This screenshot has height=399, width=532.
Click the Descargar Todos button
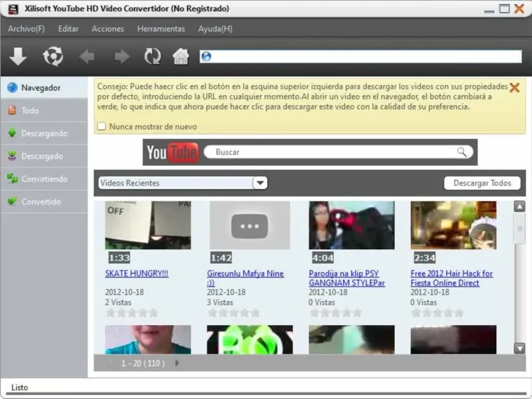coord(482,183)
